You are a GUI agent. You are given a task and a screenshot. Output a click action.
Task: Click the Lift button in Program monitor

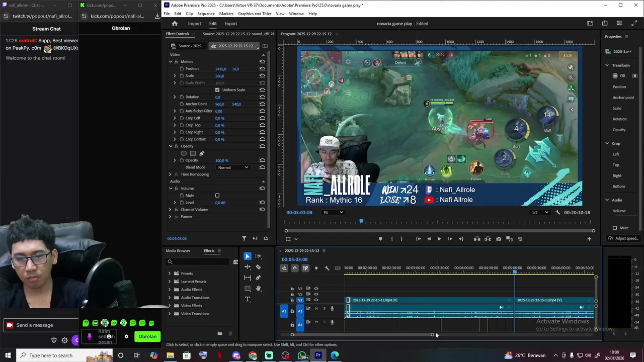477,239
